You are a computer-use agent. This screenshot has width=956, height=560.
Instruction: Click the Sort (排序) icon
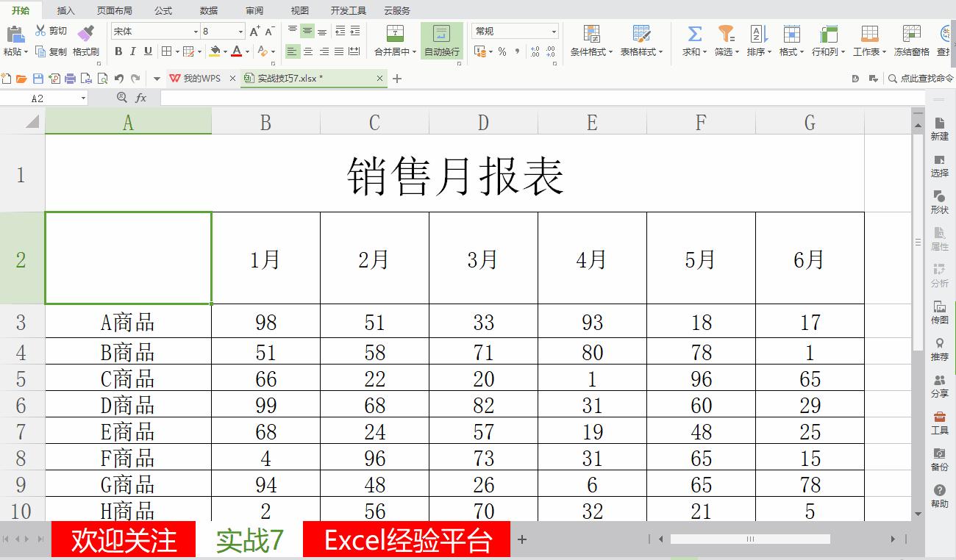757,33
